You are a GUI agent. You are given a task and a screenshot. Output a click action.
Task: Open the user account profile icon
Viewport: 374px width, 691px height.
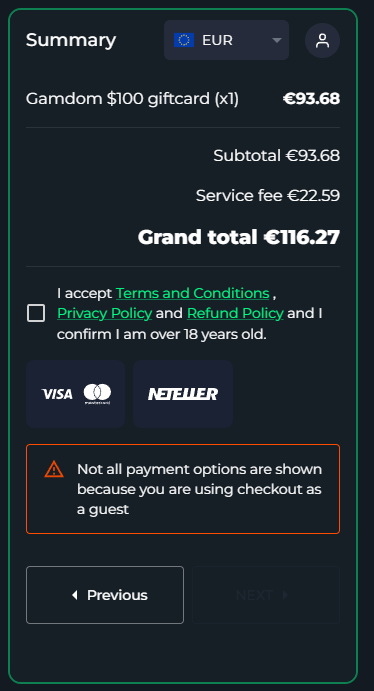322,41
